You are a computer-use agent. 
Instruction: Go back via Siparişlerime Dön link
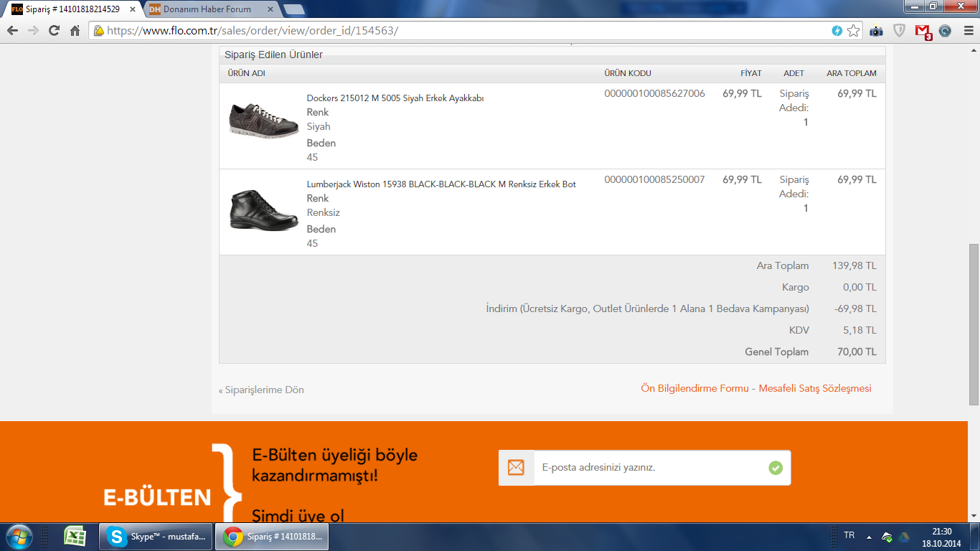pyautogui.click(x=261, y=390)
